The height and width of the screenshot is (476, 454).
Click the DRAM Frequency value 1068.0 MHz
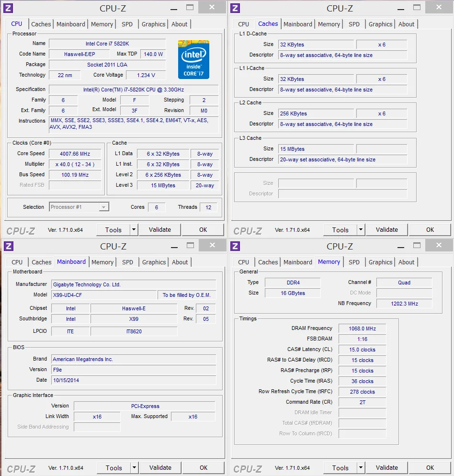(x=362, y=329)
